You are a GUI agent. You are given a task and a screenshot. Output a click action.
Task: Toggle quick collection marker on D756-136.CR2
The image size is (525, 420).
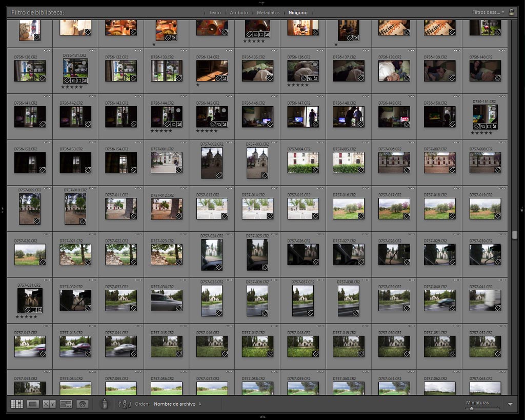pos(315,64)
